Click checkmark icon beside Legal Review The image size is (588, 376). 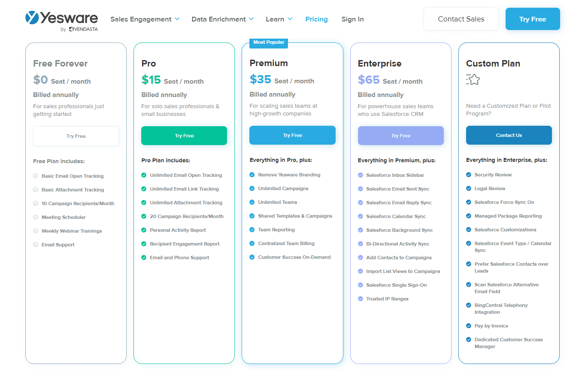coord(469,188)
